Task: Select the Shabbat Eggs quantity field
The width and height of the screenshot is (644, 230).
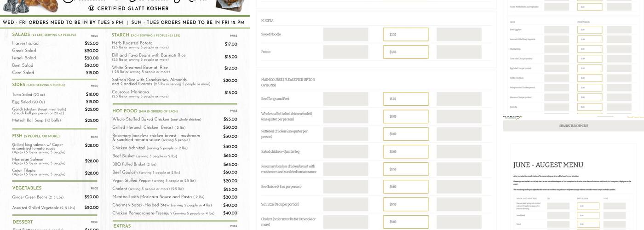Action: coord(557,49)
